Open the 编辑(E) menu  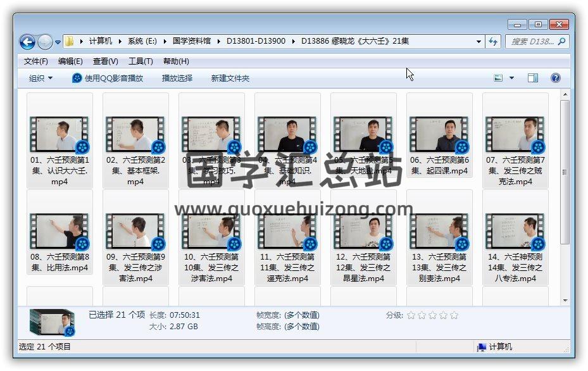click(70, 61)
